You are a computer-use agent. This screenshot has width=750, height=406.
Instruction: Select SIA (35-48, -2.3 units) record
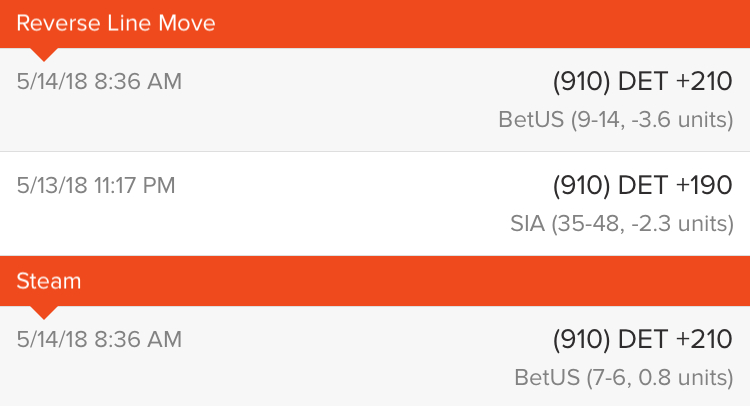622,224
